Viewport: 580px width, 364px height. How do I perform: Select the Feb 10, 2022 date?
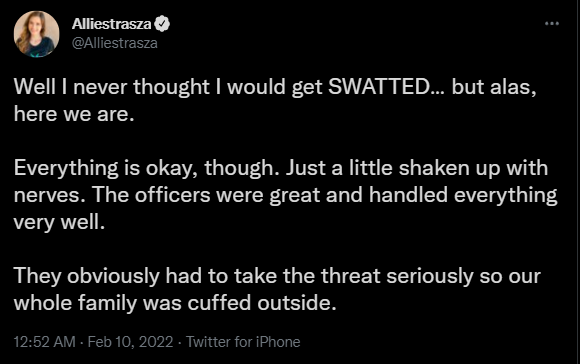pos(130,342)
